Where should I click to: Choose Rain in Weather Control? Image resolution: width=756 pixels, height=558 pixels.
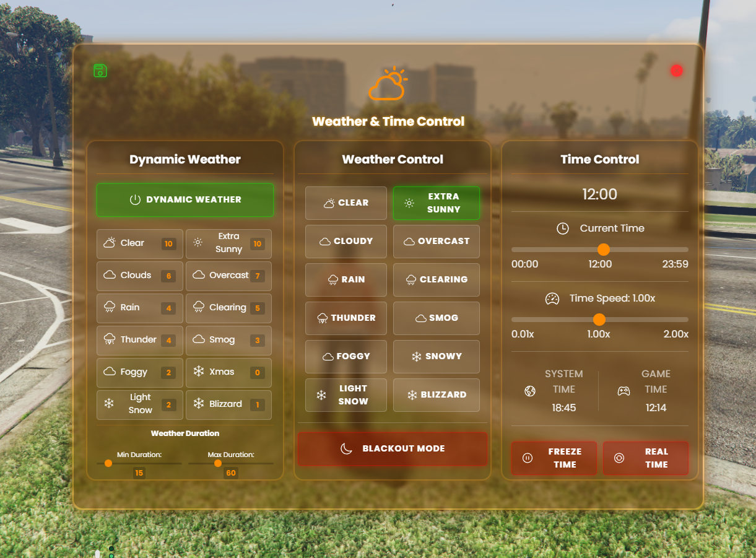point(346,279)
